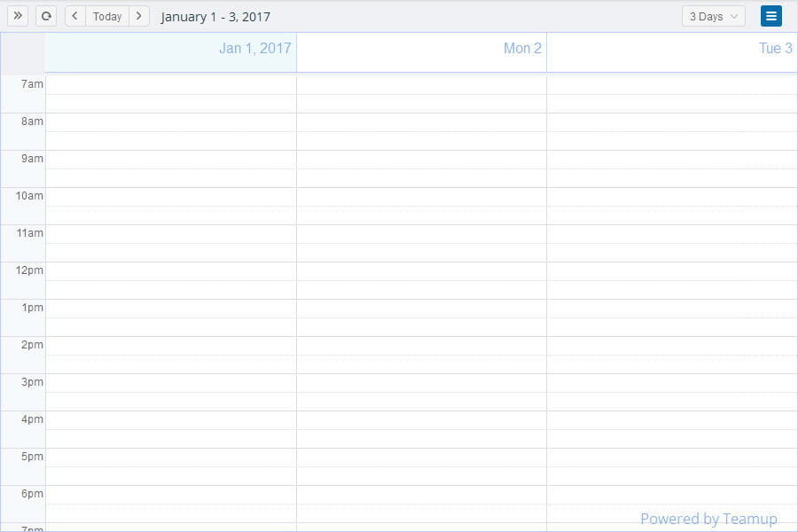Screen dimensions: 798x532
Task: Click the 2pm slot on Mon 2
Action: point(421,346)
